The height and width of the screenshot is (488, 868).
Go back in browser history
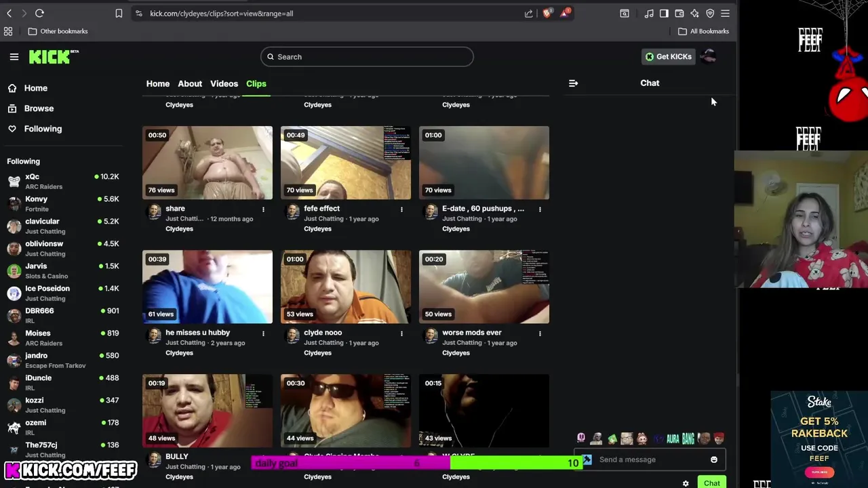tap(9, 13)
